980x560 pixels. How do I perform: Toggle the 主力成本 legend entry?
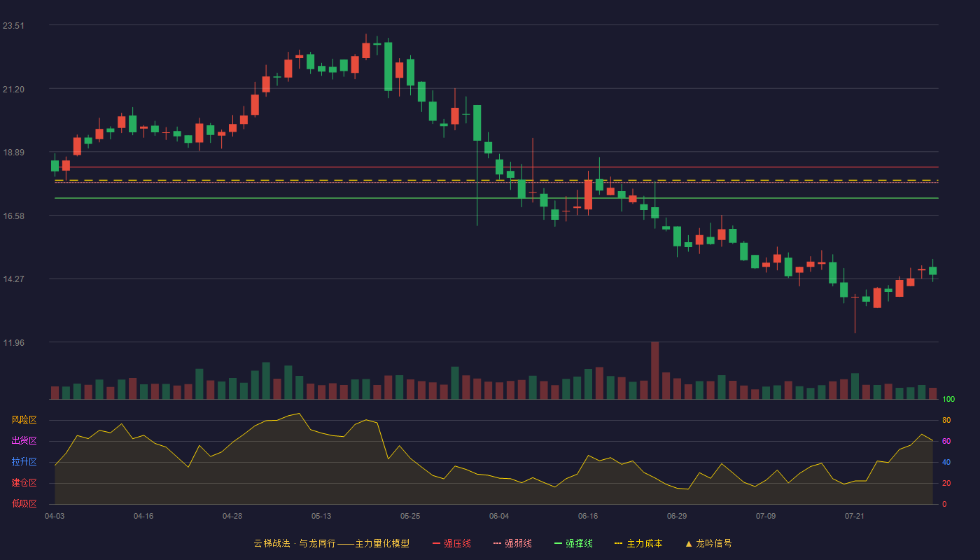(638, 543)
